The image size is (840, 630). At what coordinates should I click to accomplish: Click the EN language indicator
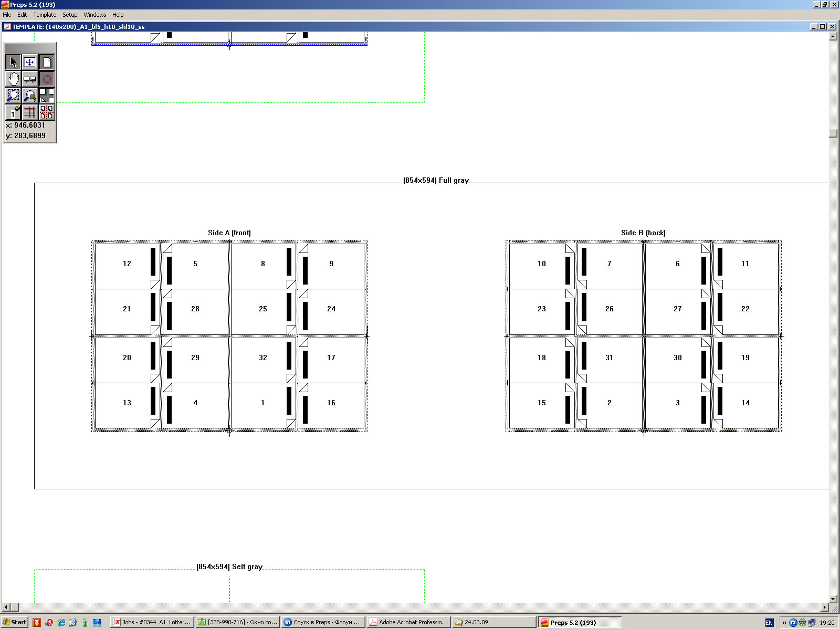(769, 623)
